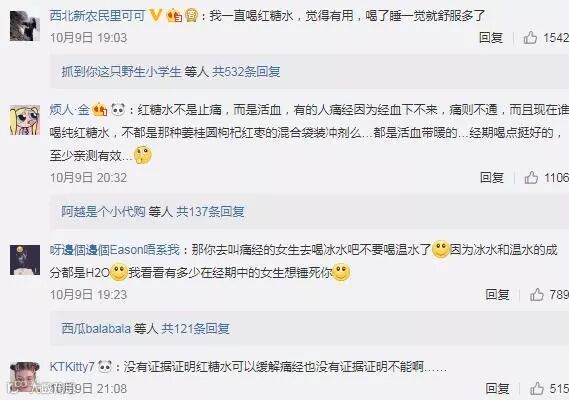
Task: Reply to the 10月9日 19:23 comment
Action: pos(498,295)
